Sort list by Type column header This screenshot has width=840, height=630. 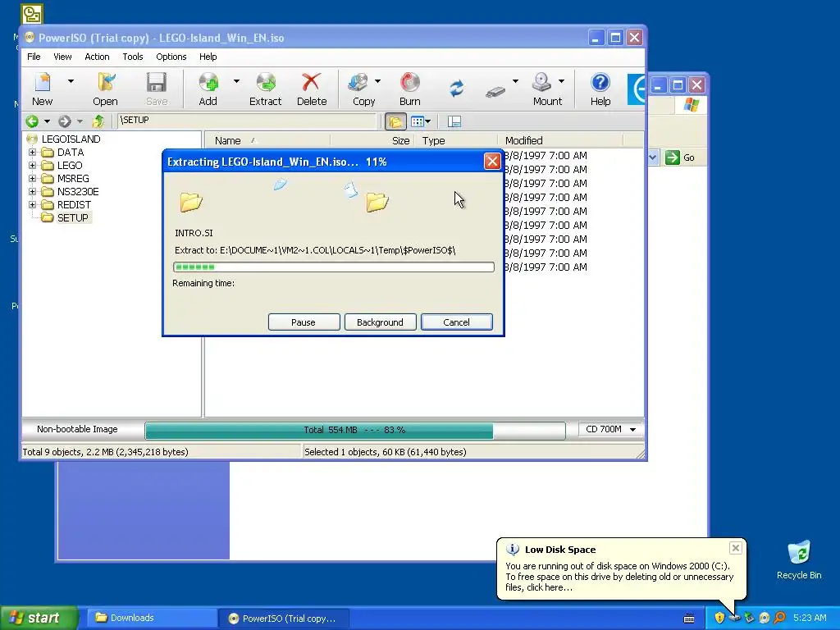tap(456, 141)
